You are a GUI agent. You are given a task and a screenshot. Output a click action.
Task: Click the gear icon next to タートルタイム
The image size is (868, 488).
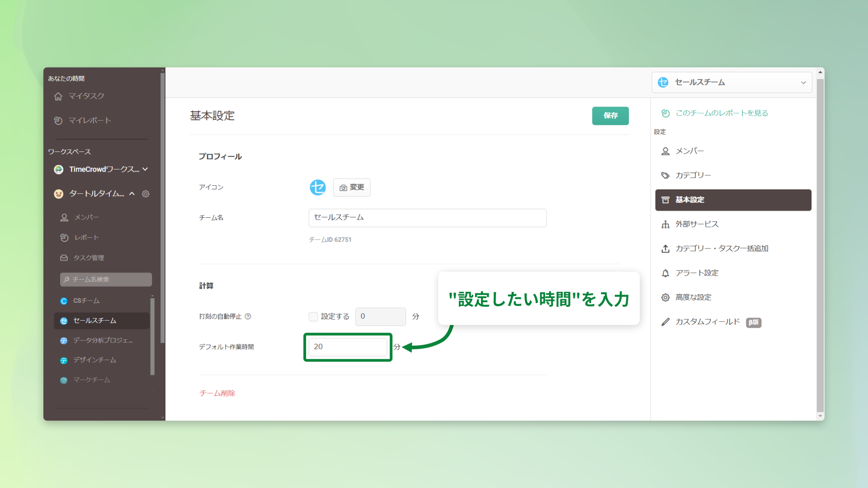tap(146, 194)
